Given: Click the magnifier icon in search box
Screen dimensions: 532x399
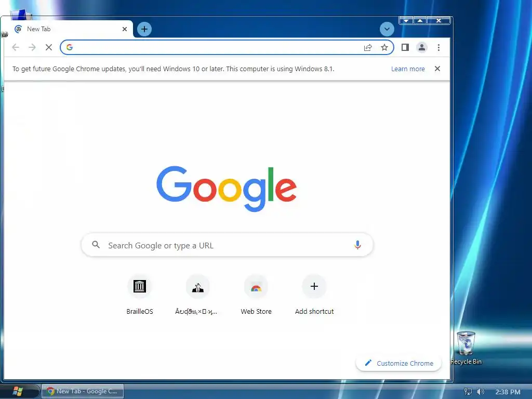Looking at the screenshot, I should pos(96,245).
